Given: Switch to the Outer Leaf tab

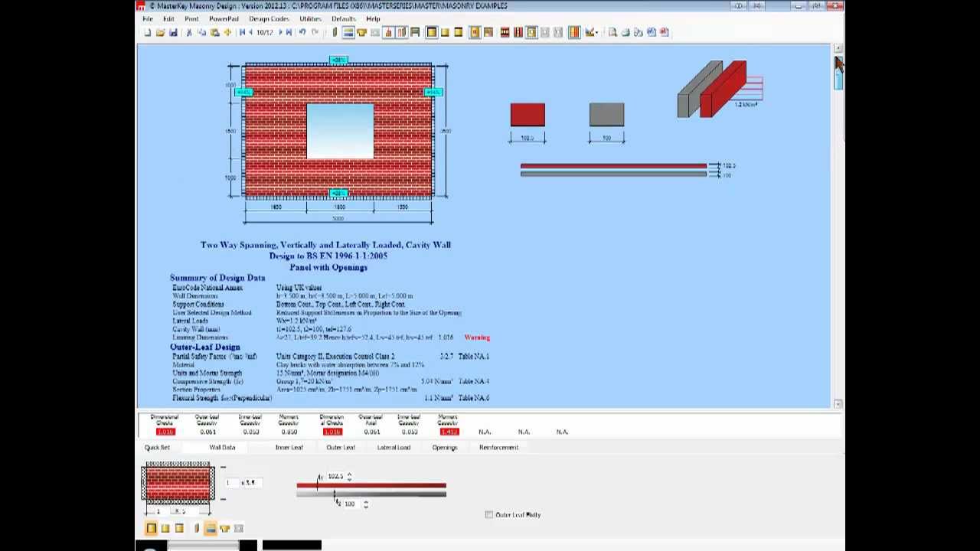Looking at the screenshot, I should [341, 447].
